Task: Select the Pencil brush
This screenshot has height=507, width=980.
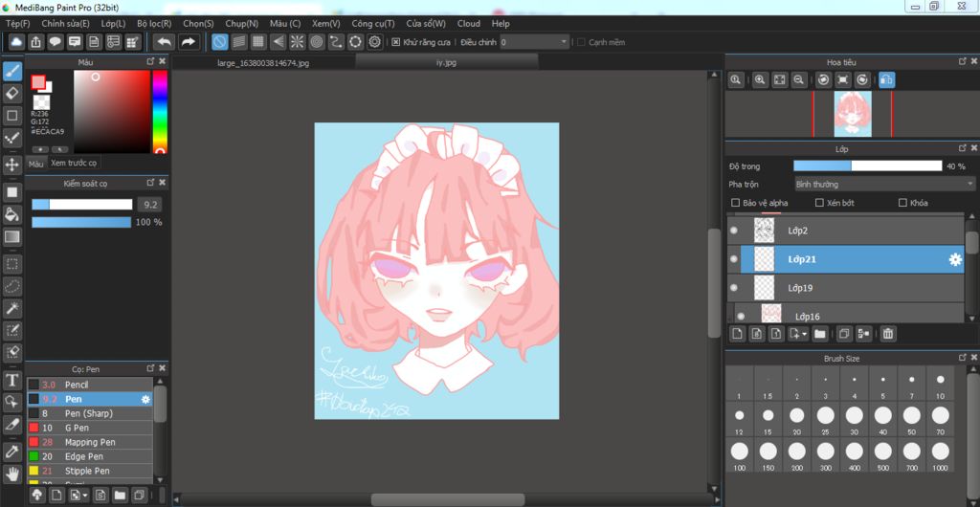Action: tap(90, 385)
